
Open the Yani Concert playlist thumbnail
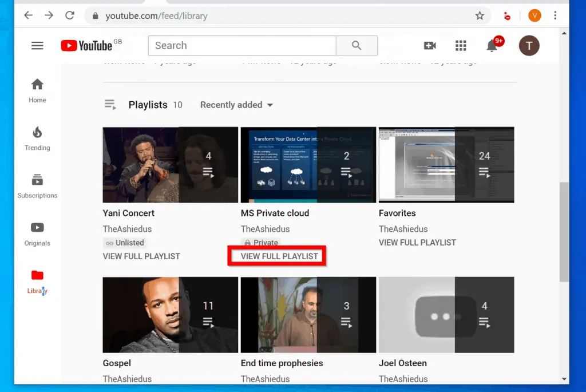[170, 164]
